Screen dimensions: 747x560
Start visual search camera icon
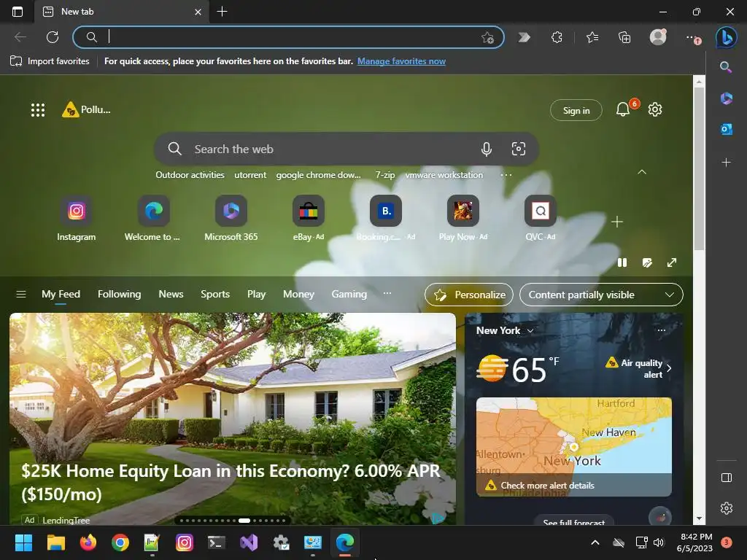[519, 149]
